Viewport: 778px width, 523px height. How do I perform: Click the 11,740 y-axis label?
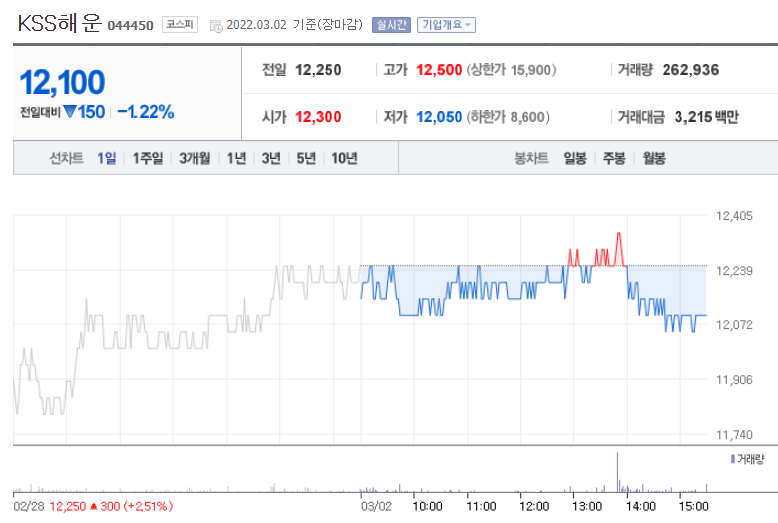tap(734, 435)
